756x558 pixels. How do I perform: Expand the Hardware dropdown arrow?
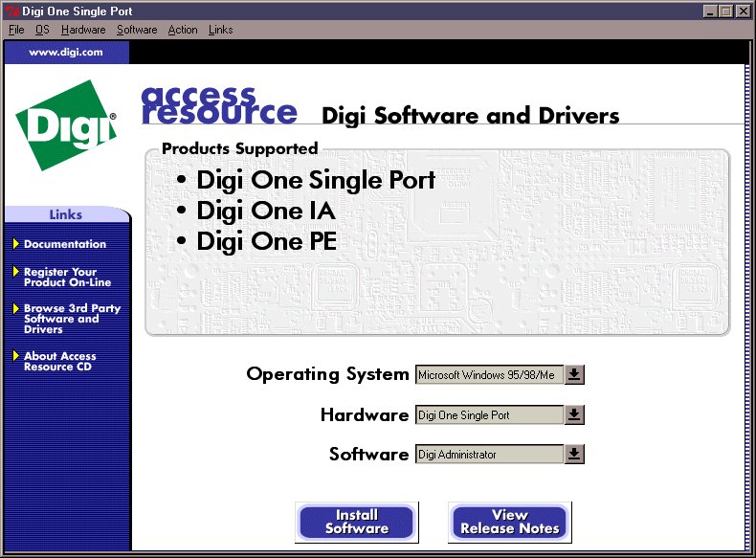[x=573, y=414]
